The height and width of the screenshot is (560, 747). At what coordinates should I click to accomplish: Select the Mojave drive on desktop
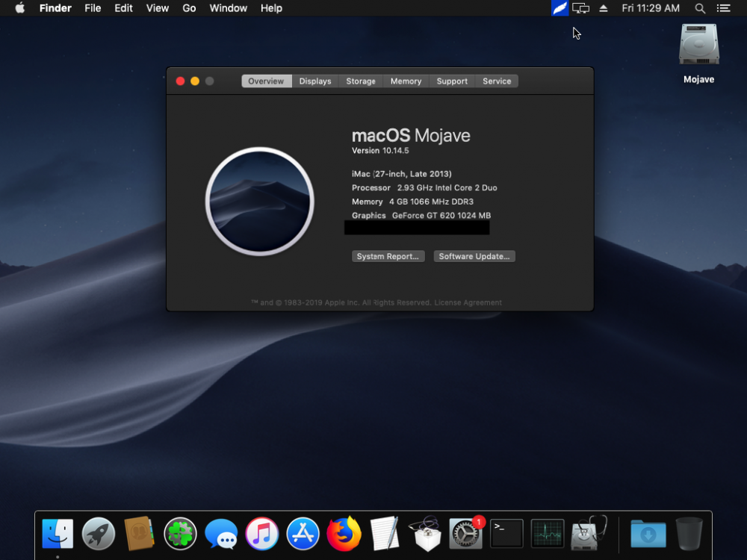pyautogui.click(x=699, y=54)
